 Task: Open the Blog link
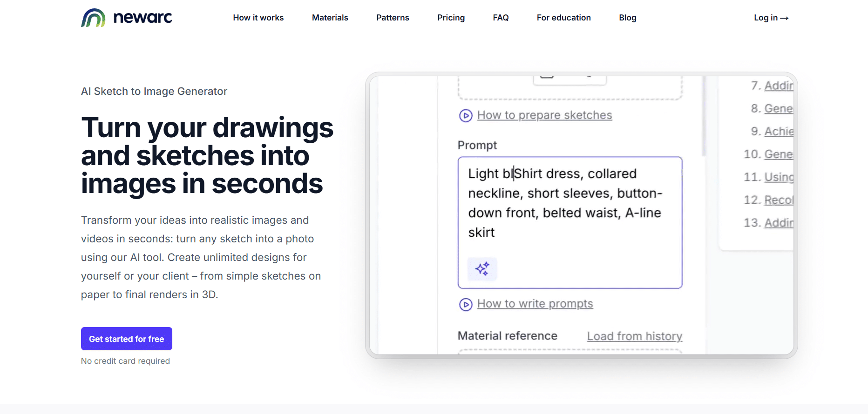[x=627, y=18]
